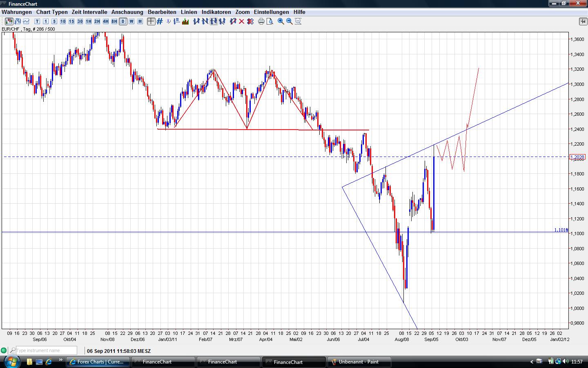
Task: Open Internet Explorer quick launch icon
Action: [x=49, y=362]
